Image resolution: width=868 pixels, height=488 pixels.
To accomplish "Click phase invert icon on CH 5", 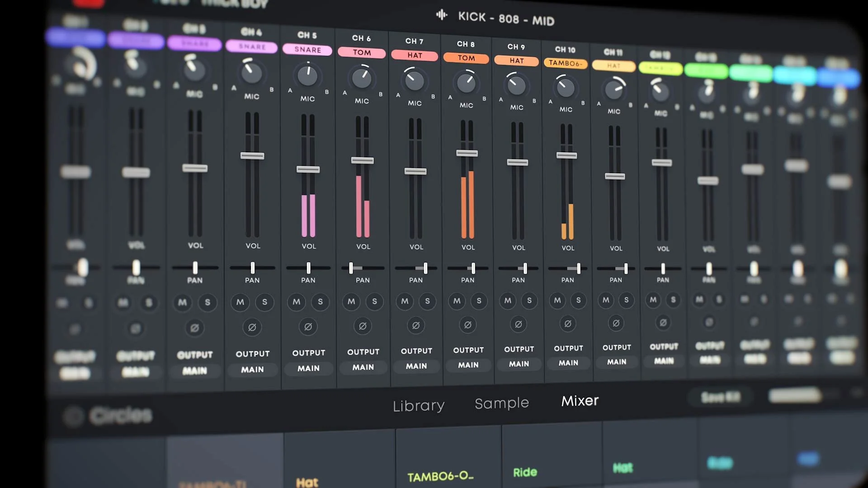I will tap(308, 327).
